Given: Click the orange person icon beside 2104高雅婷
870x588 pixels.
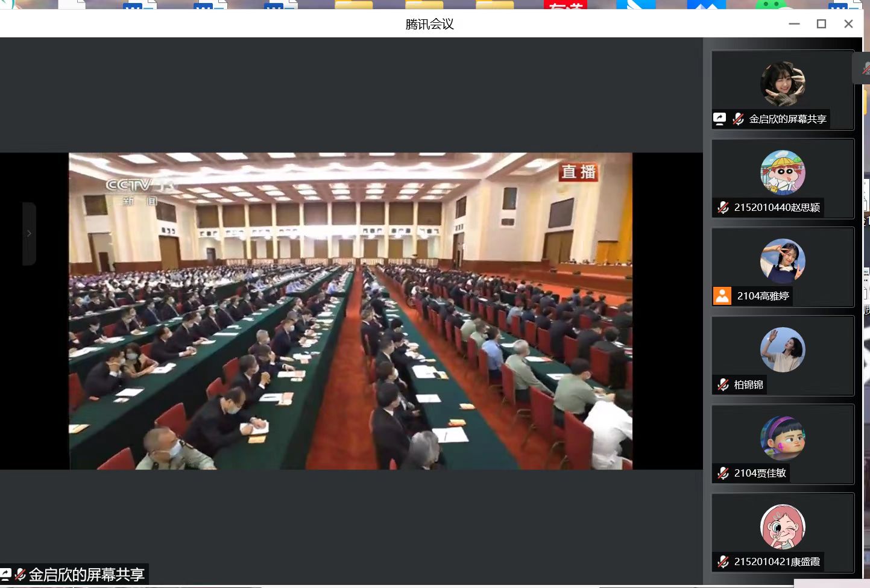Looking at the screenshot, I should (722, 296).
